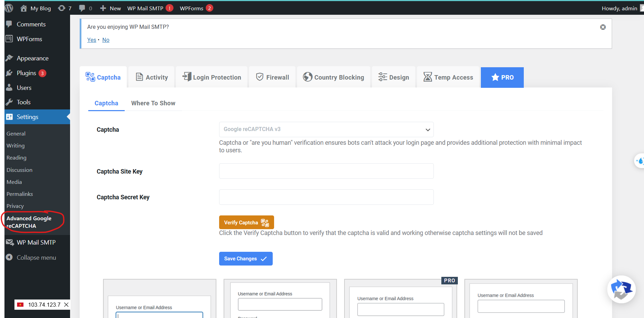
Task: Click the floating reCAPTCHA logo badge
Action: coord(621,289)
